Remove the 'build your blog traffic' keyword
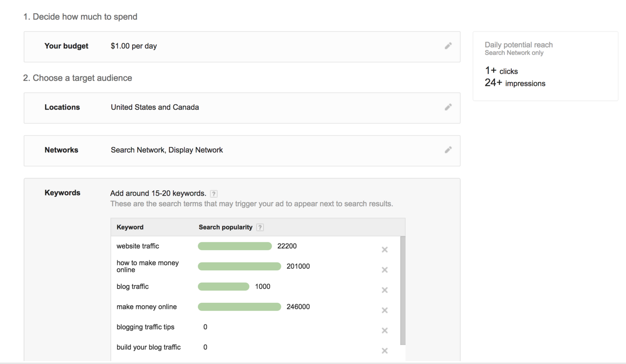Viewport: 626px width, 364px height. coord(385,351)
